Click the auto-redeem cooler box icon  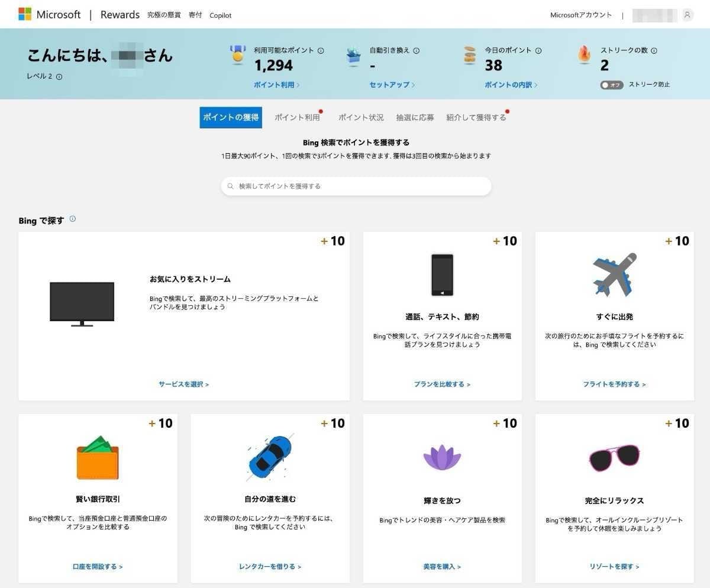point(353,56)
